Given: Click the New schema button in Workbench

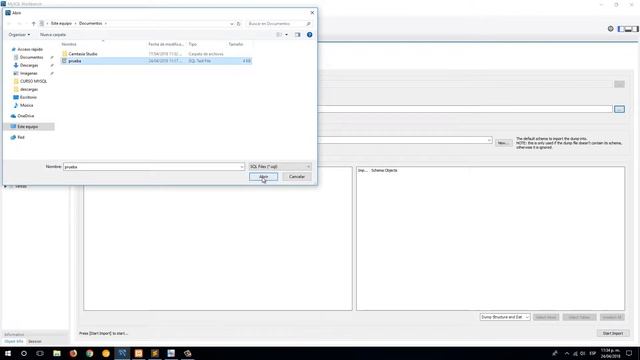Looking at the screenshot, I should point(503,143).
